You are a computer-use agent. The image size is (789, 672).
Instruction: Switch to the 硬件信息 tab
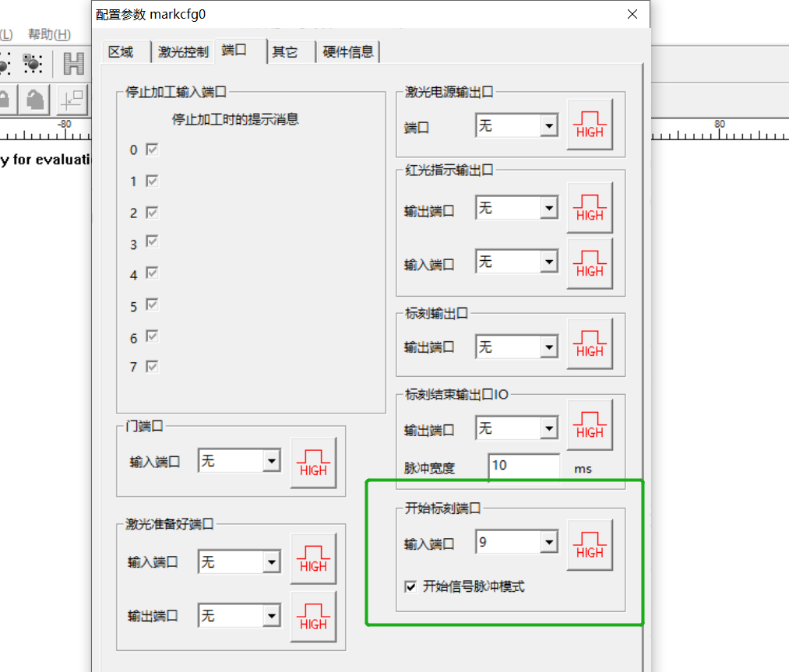tap(348, 52)
